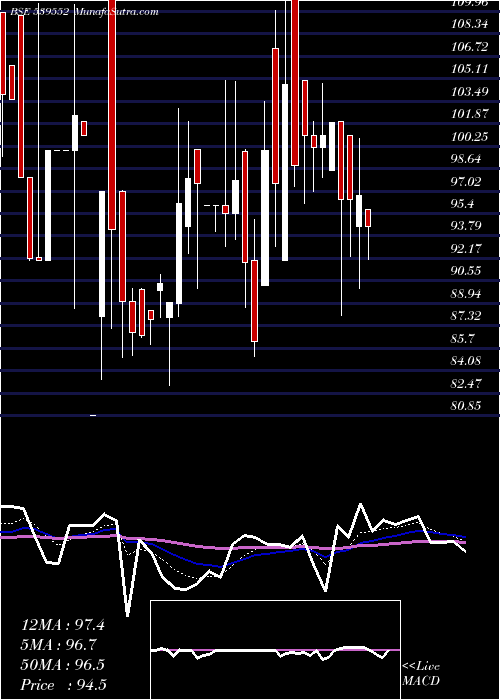Click the 100.25 price axis label
Image resolution: width=500 pixels, height=700 pixels.
tap(470, 137)
